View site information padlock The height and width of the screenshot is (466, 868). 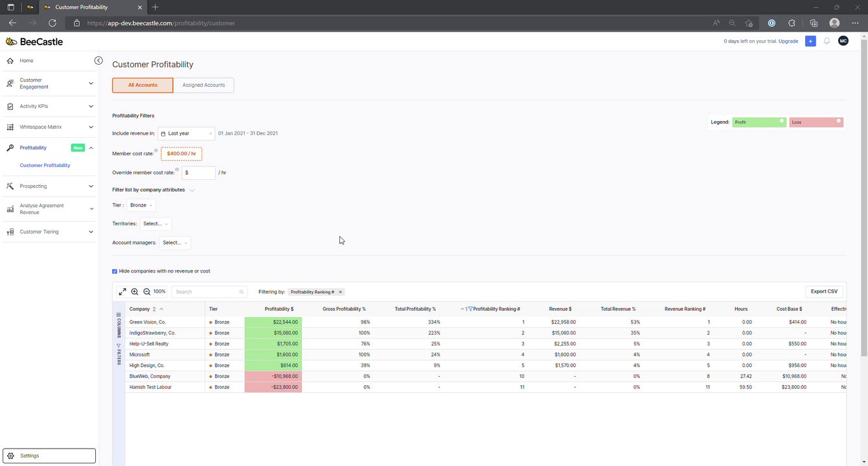pyautogui.click(x=76, y=23)
